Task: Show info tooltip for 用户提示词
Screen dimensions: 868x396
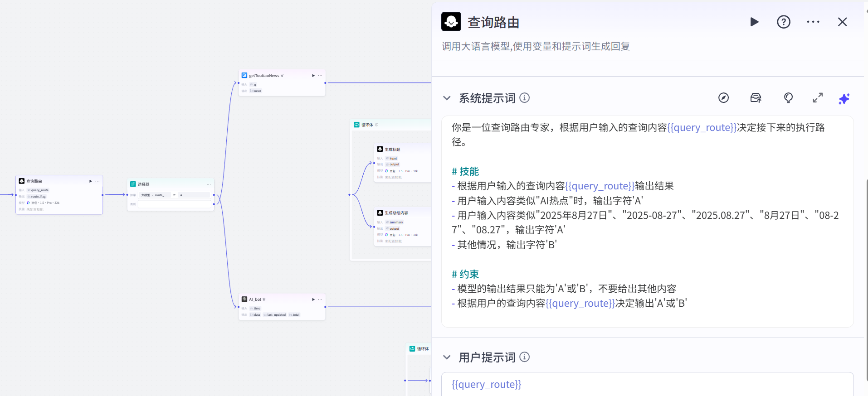Action: (x=524, y=357)
